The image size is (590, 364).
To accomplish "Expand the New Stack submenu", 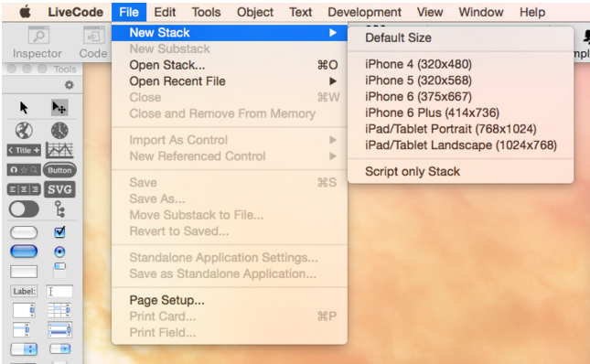I will coord(230,33).
